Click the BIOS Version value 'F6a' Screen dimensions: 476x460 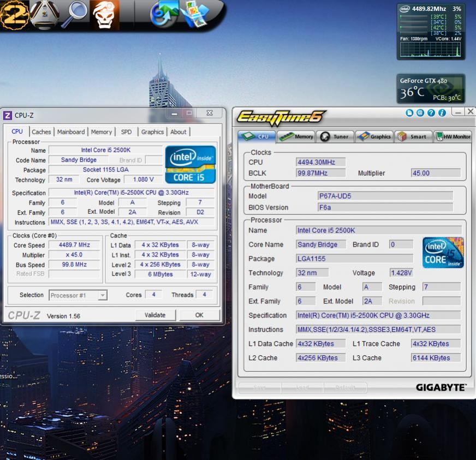click(385, 207)
